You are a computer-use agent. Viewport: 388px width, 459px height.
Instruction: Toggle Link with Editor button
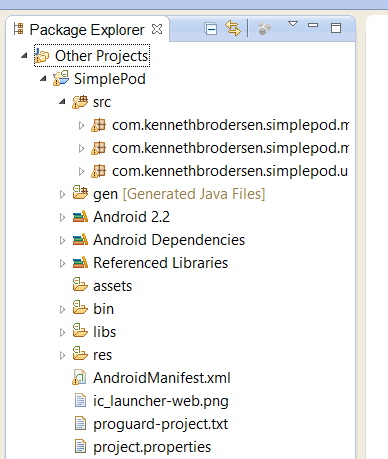pyautogui.click(x=233, y=28)
